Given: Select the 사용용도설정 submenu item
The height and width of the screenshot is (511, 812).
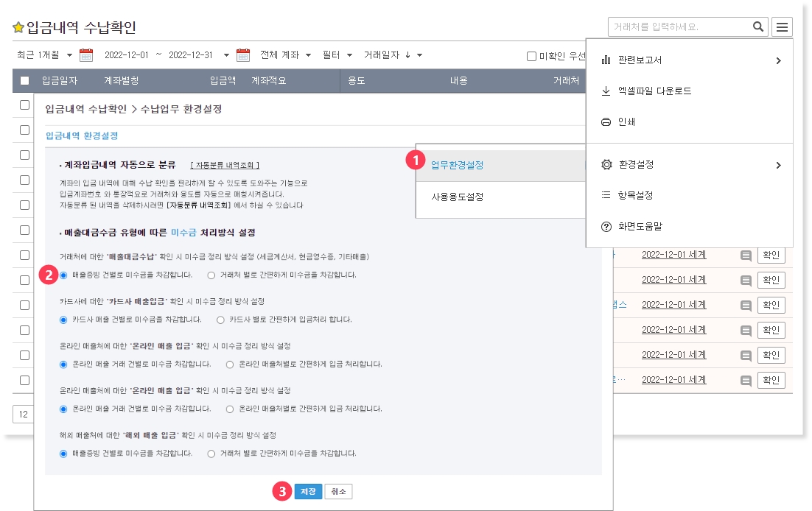Looking at the screenshot, I should [x=457, y=197].
